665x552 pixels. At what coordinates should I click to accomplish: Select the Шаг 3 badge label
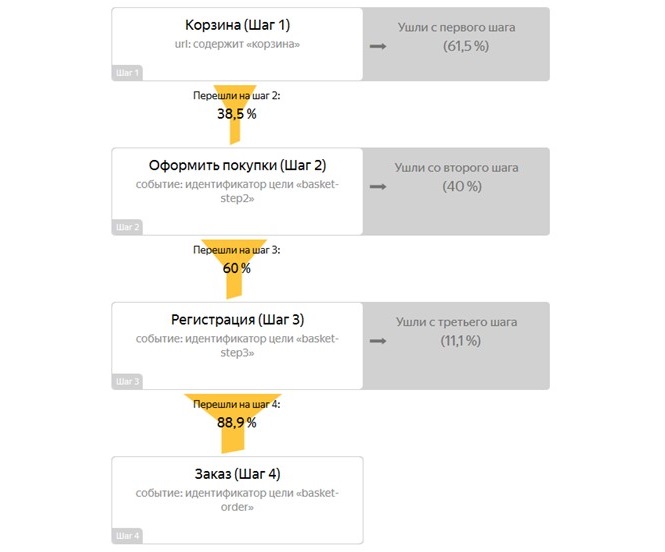[x=127, y=382]
